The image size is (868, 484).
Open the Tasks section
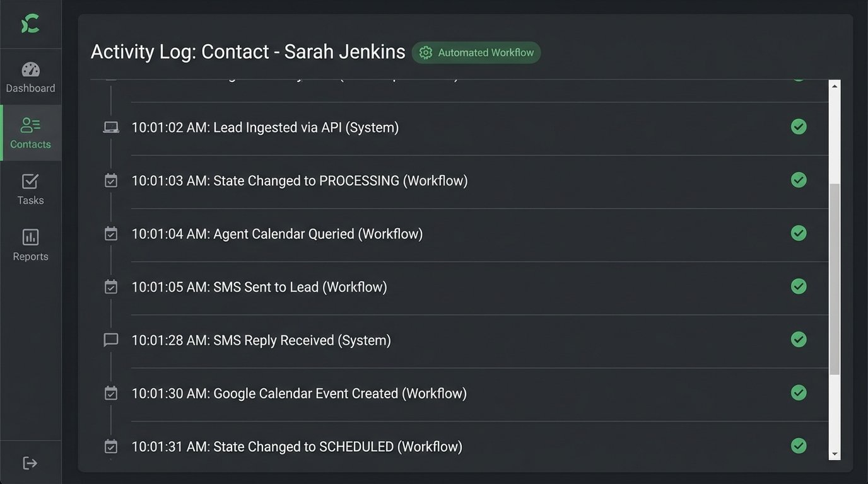click(30, 188)
